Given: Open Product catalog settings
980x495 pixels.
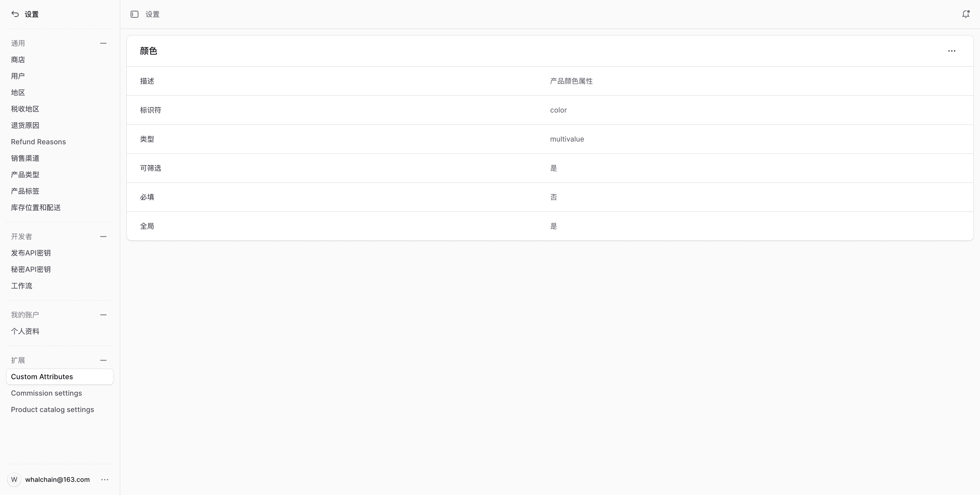Looking at the screenshot, I should point(52,409).
